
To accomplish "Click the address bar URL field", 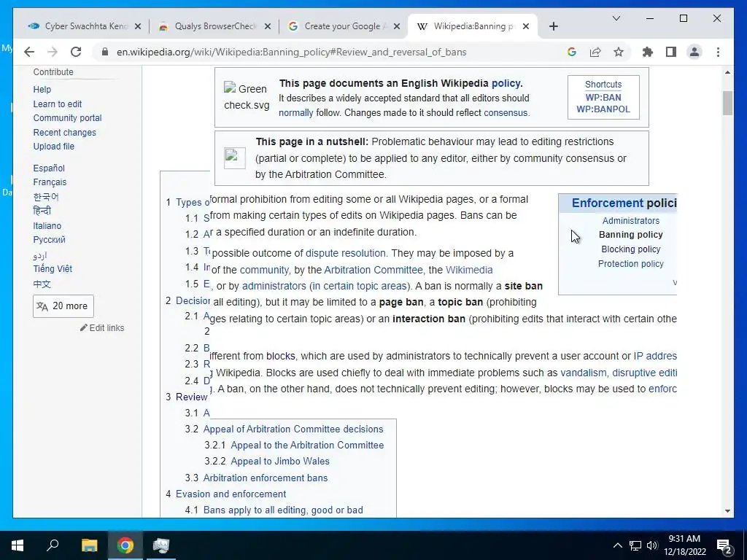I will [291, 52].
